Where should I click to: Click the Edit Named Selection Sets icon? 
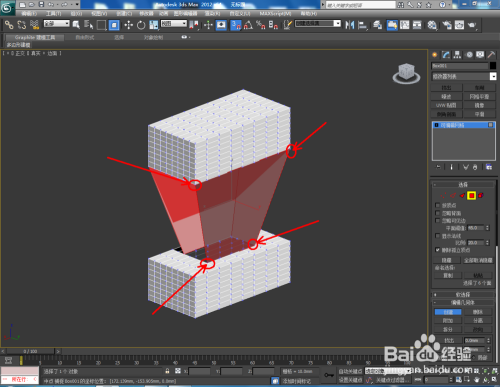pyautogui.click(x=287, y=25)
